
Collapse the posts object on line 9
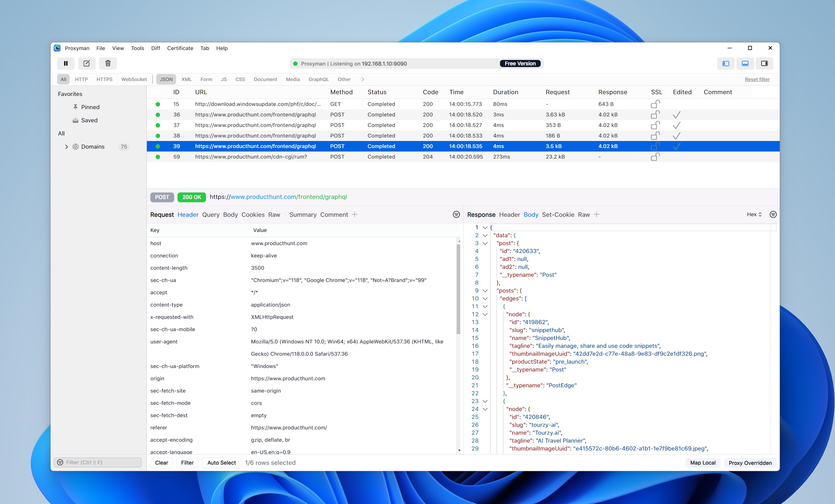[485, 290]
